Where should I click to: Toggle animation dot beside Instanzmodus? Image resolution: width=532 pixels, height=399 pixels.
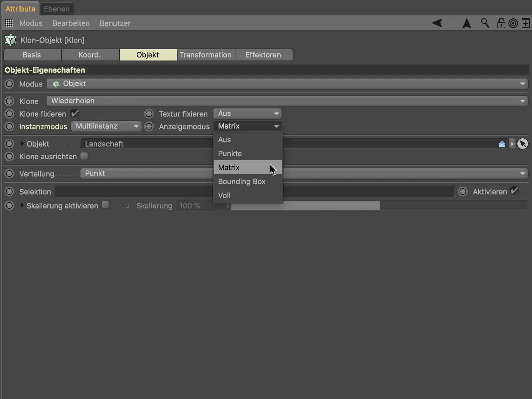9,126
